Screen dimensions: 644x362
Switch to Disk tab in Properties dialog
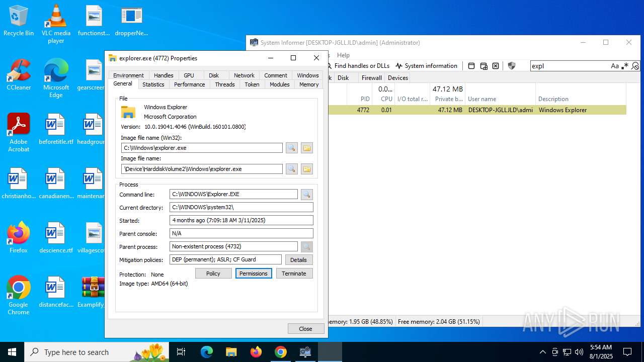point(214,75)
